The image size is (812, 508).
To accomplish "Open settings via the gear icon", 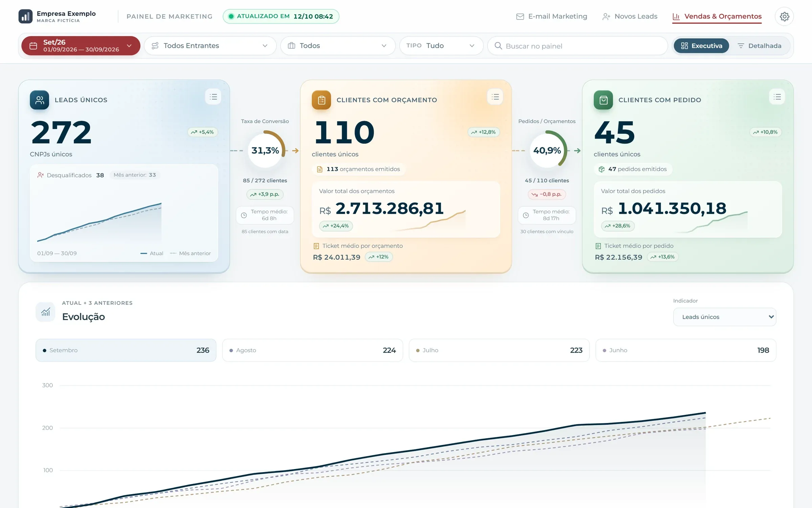I will (x=784, y=16).
